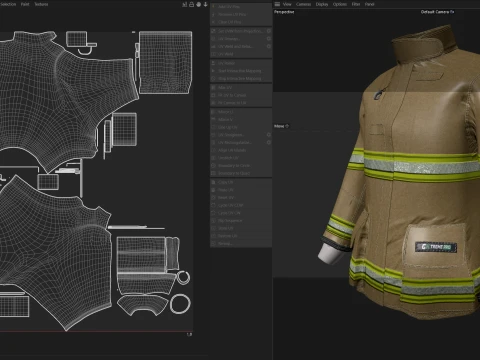Choose Copy UV
The image size is (480, 360).
pos(241,182)
